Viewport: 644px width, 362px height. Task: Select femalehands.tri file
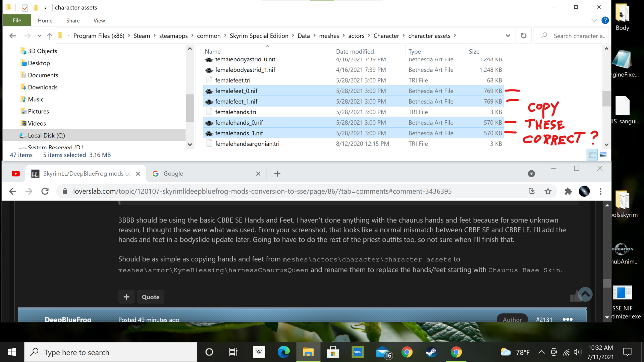tap(354, 112)
